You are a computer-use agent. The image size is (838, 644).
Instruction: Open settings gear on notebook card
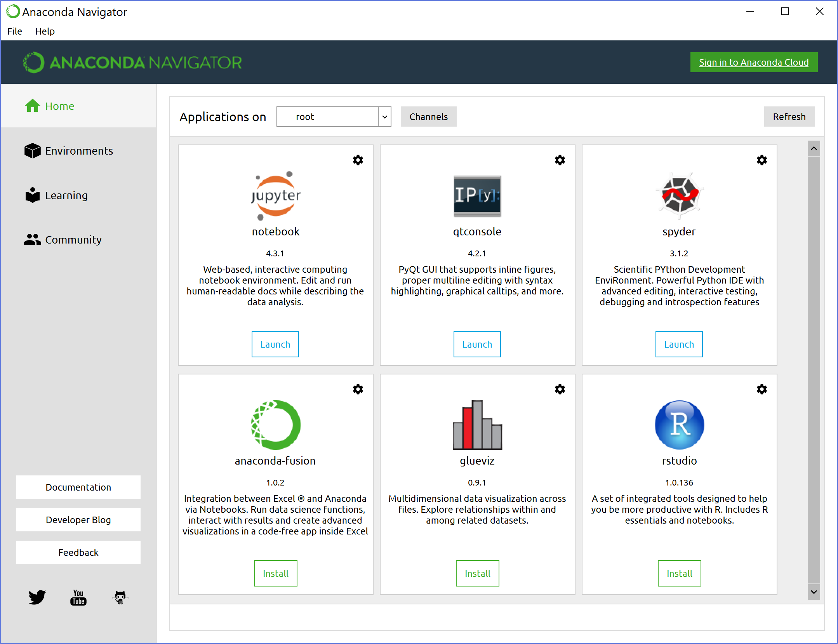point(358,160)
